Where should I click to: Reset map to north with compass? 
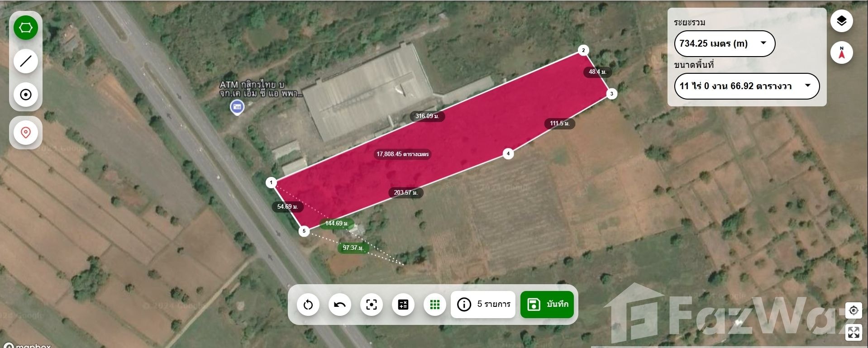tap(842, 52)
